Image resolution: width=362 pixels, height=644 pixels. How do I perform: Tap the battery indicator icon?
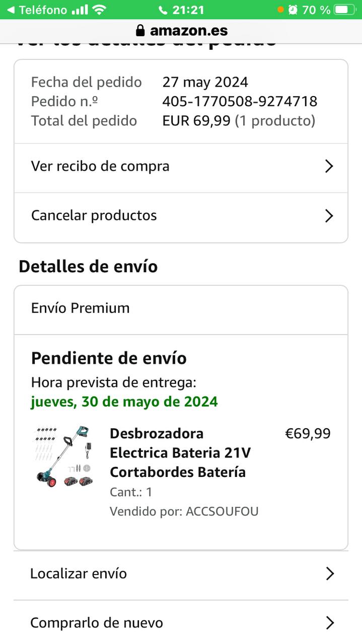click(344, 10)
